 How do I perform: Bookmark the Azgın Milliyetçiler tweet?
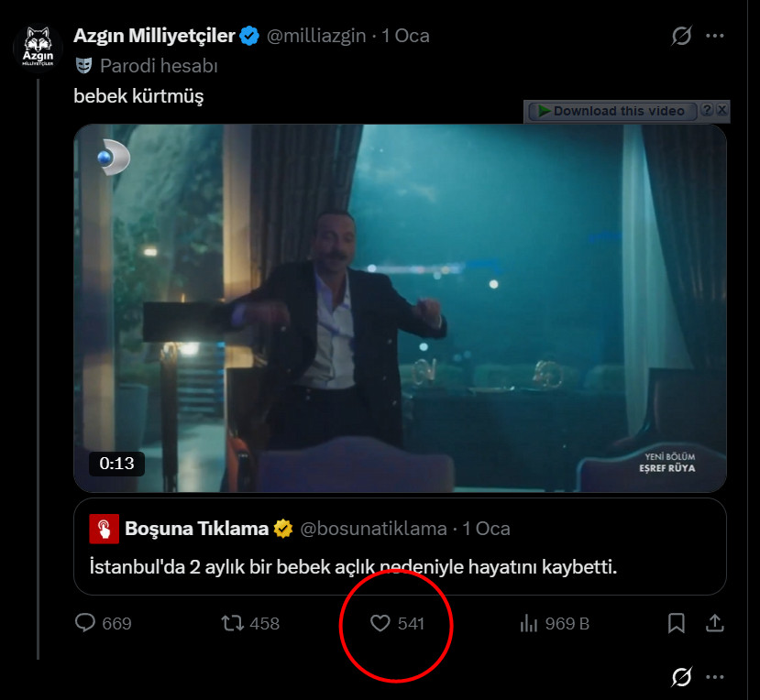(677, 624)
